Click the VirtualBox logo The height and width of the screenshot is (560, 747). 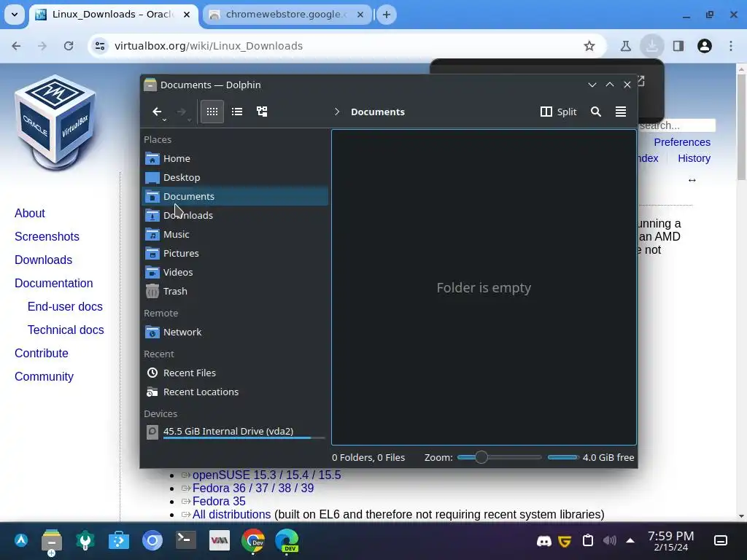pos(55,122)
